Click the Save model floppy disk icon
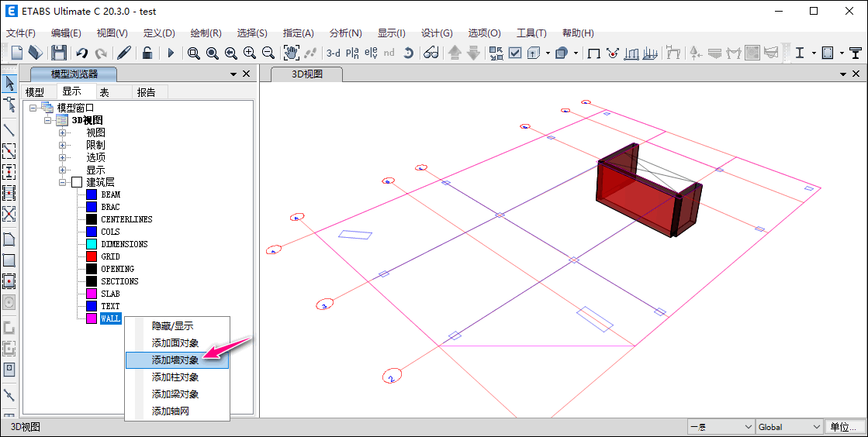868x437 pixels. tap(59, 53)
